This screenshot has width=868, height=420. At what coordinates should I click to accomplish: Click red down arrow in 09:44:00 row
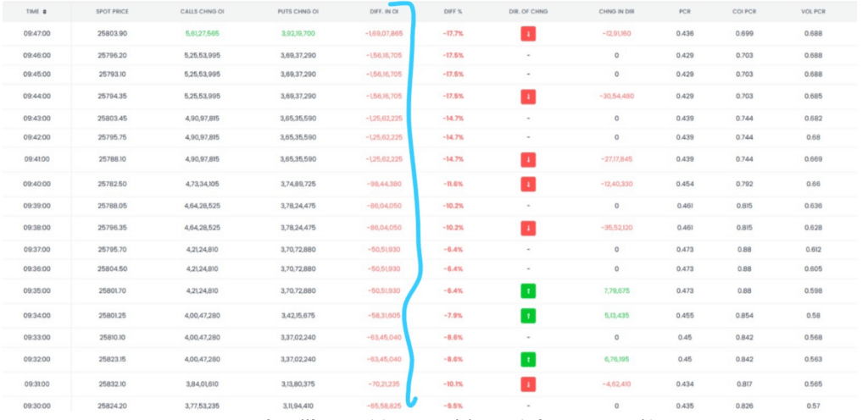[x=528, y=97]
